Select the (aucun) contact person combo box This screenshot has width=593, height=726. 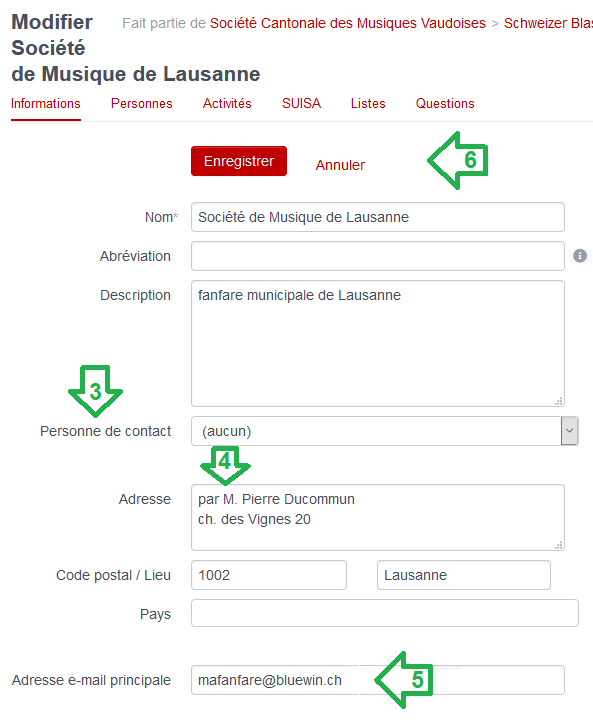[x=384, y=431]
